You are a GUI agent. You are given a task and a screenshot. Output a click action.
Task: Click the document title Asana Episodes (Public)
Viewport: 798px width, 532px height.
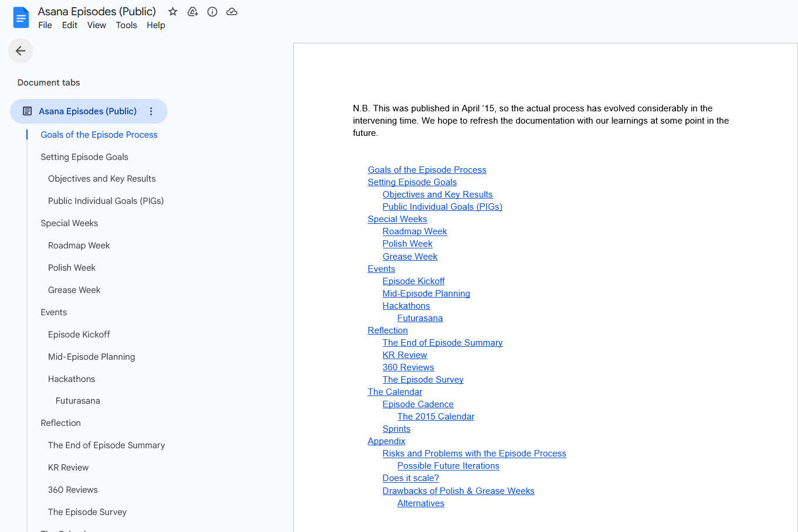pyautogui.click(x=97, y=12)
